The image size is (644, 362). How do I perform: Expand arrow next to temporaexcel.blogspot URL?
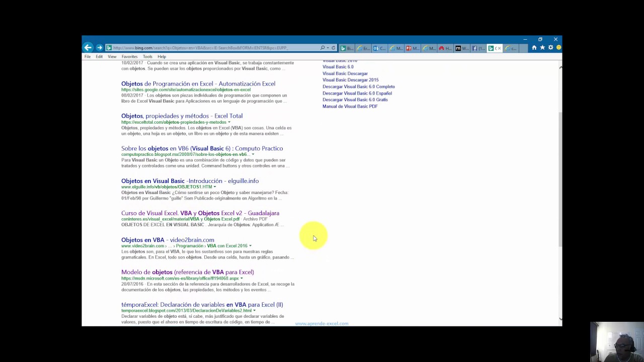pos(254,311)
